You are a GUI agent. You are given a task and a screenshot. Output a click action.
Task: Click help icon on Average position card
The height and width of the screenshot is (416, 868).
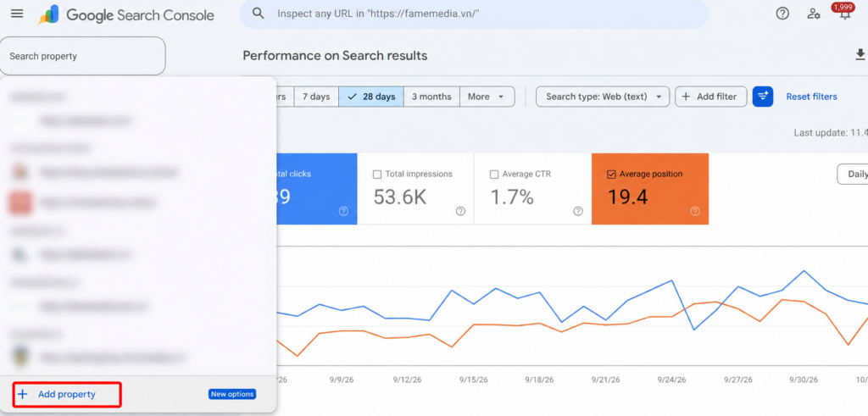point(695,211)
